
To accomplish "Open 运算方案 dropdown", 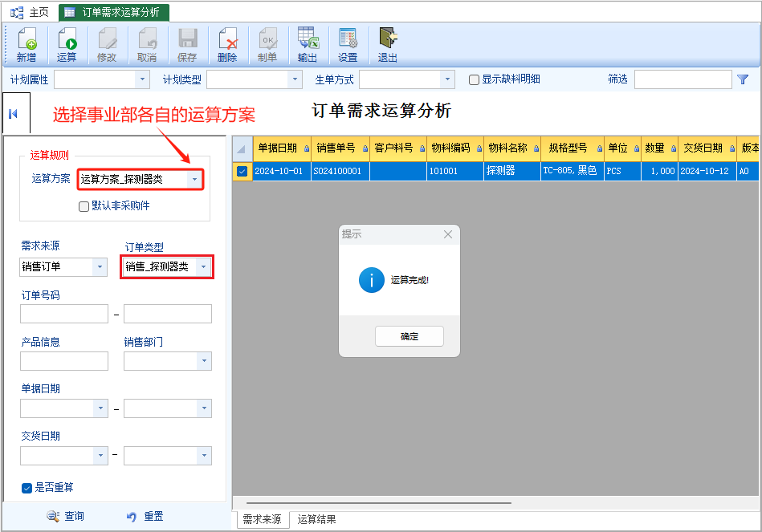I will click(194, 179).
